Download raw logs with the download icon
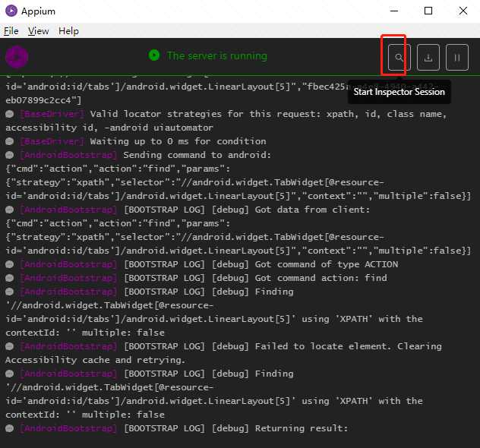 coord(428,57)
